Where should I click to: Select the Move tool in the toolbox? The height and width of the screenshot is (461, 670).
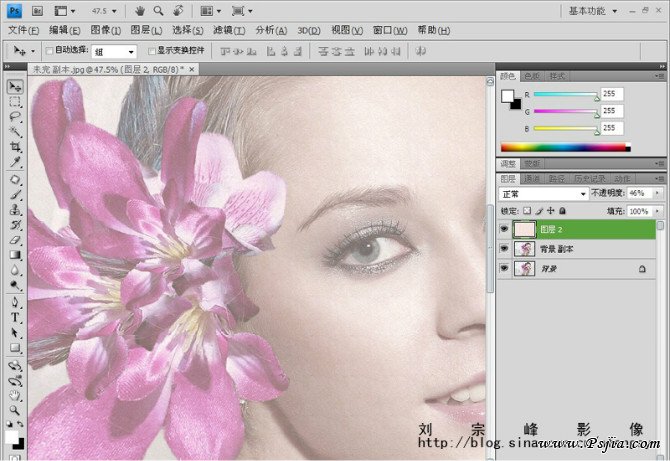click(x=15, y=87)
